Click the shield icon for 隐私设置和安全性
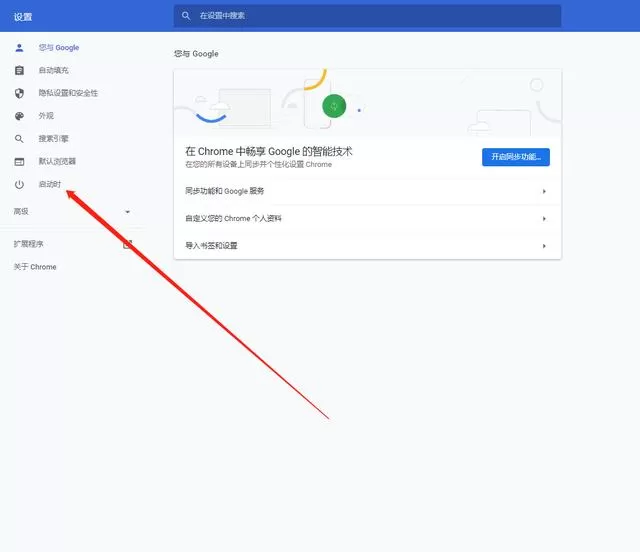This screenshot has width=640, height=552. pyautogui.click(x=19, y=93)
